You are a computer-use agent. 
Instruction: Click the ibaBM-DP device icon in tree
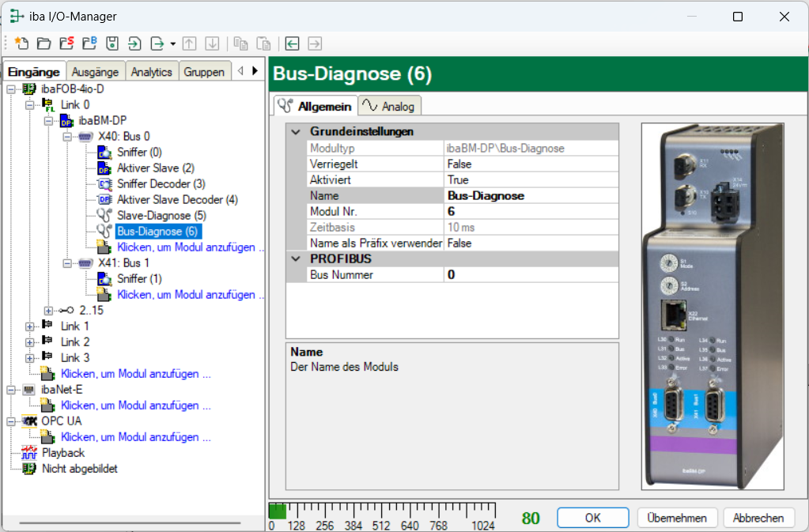point(66,120)
